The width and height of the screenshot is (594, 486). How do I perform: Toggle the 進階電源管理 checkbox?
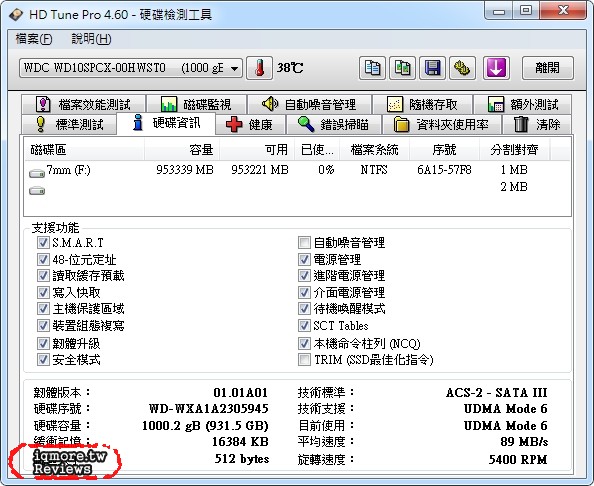[x=304, y=276]
